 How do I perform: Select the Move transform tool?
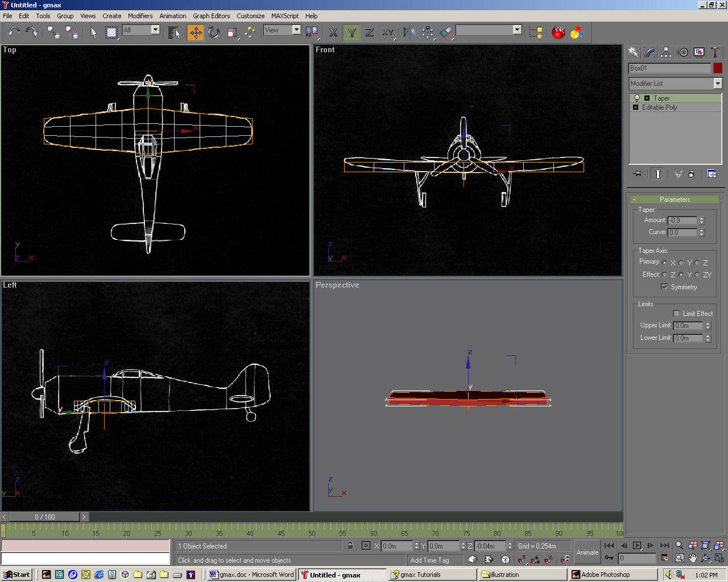coord(196,33)
